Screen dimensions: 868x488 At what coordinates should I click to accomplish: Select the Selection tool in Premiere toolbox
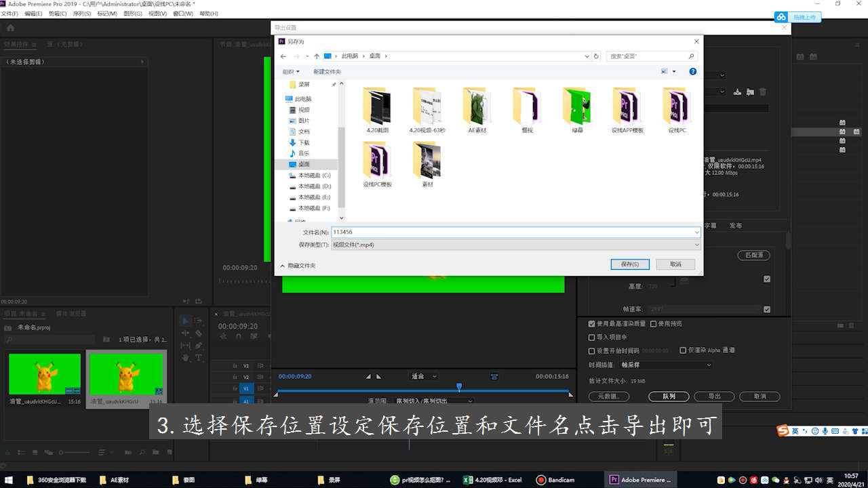click(x=186, y=321)
